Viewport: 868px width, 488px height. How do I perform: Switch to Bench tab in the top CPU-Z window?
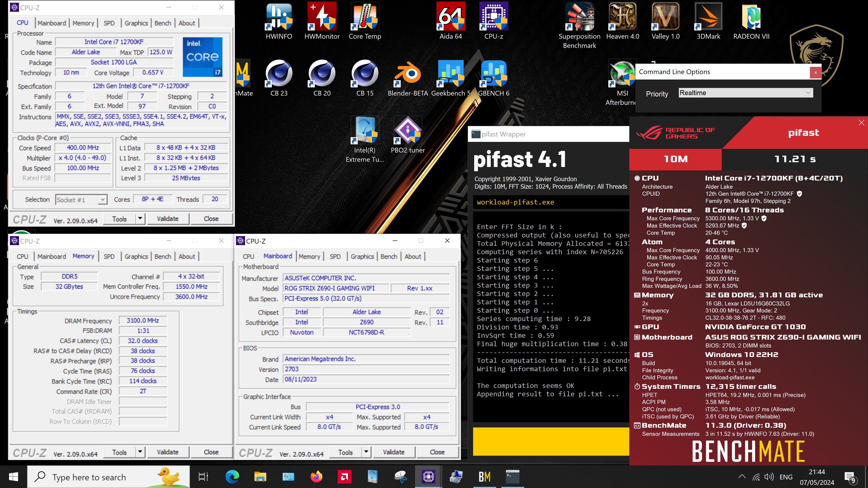(x=163, y=23)
